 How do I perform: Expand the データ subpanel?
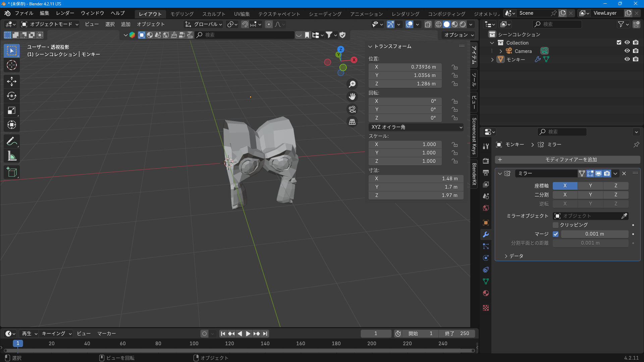[x=506, y=256]
